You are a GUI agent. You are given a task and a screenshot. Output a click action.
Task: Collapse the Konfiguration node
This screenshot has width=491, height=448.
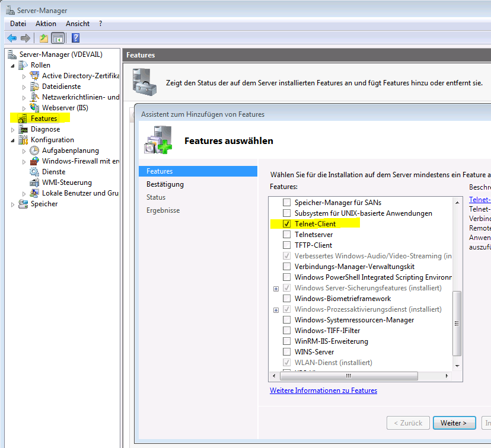(12, 140)
